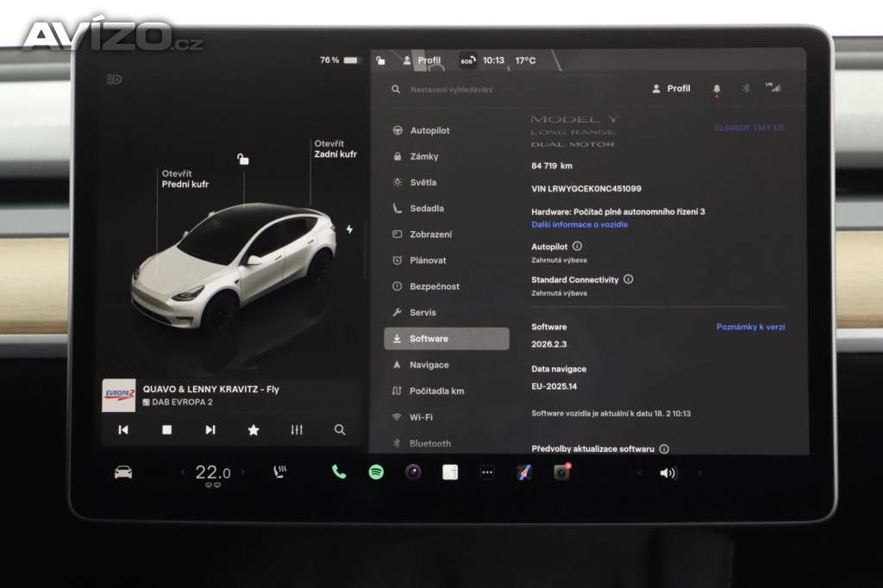The width and height of the screenshot is (883, 588).
Task: Click the volume speaker control
Action: click(x=668, y=472)
